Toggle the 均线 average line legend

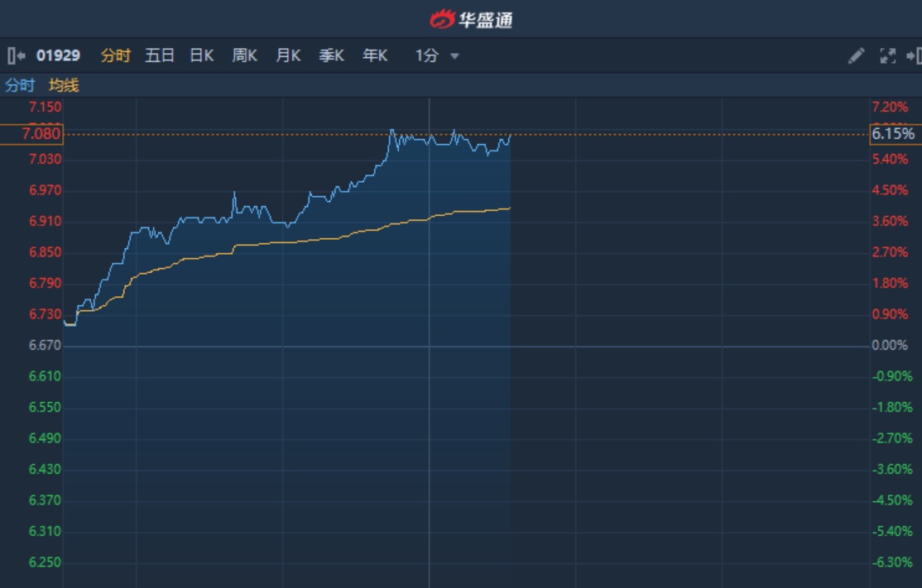pos(64,85)
